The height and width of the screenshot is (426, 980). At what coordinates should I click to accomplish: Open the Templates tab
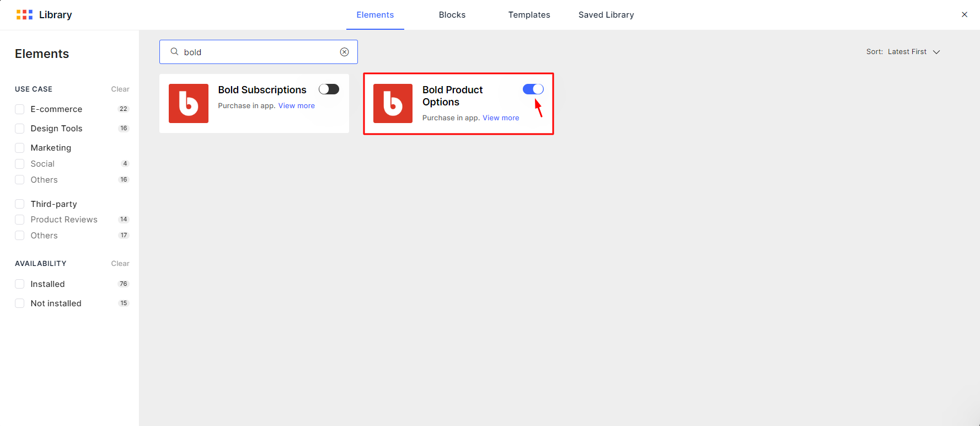(529, 15)
